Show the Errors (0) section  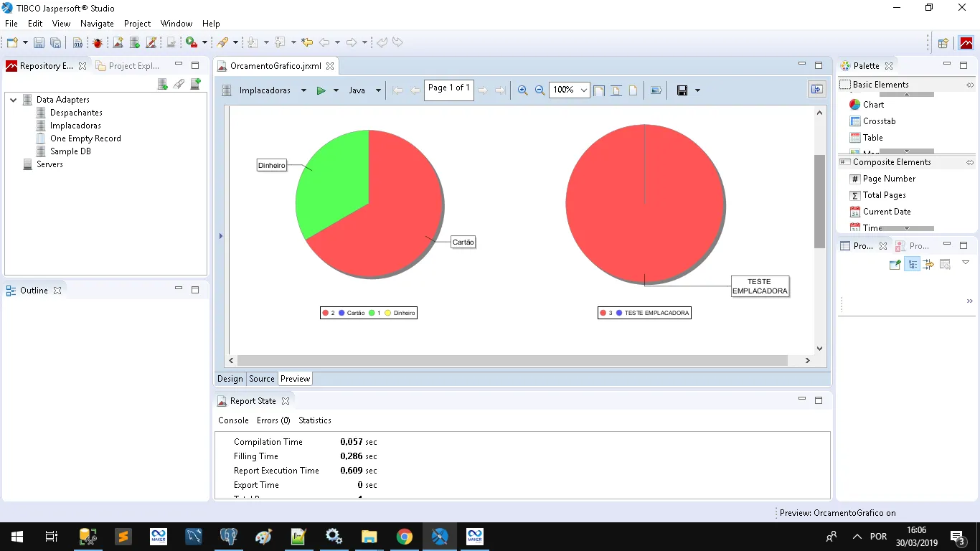273,420
